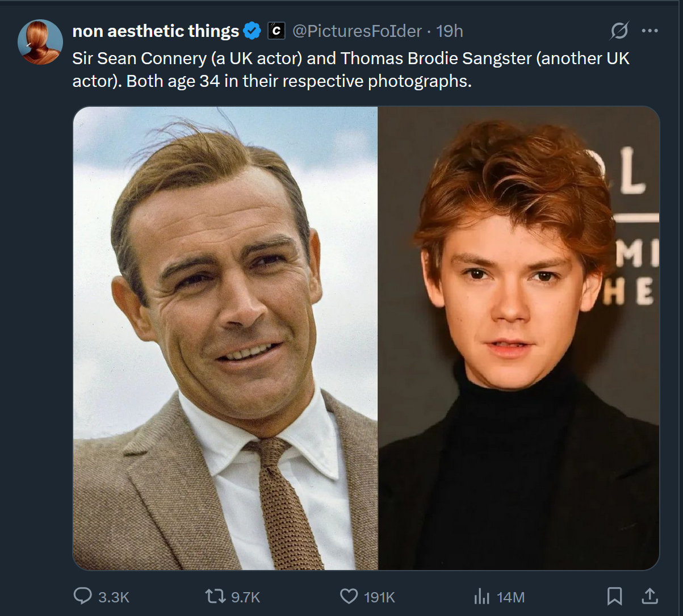Viewport: 683px width, 616px height.
Task: Click the blue verified checkmark badge
Action: [252, 31]
